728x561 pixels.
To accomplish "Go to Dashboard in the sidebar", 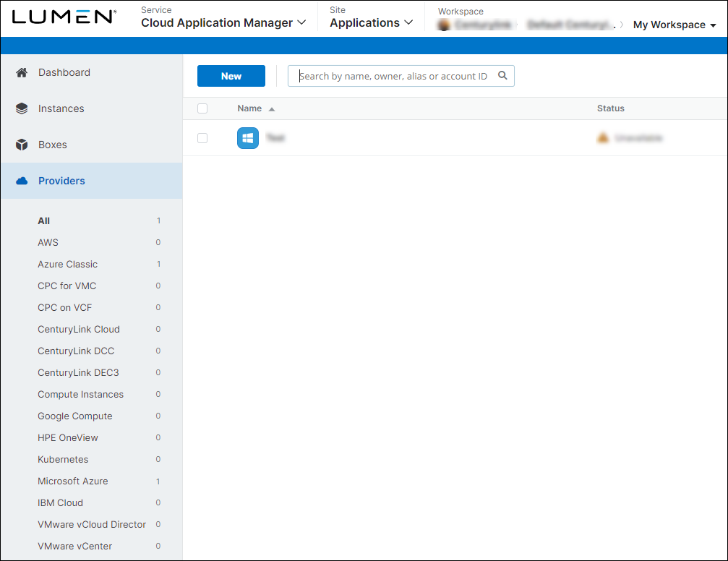I will click(64, 72).
